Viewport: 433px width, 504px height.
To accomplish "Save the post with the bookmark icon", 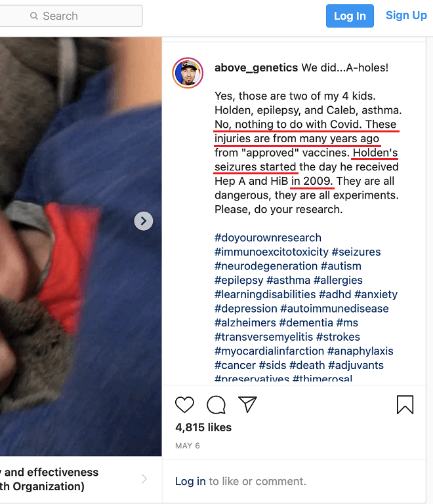I will tap(405, 404).
